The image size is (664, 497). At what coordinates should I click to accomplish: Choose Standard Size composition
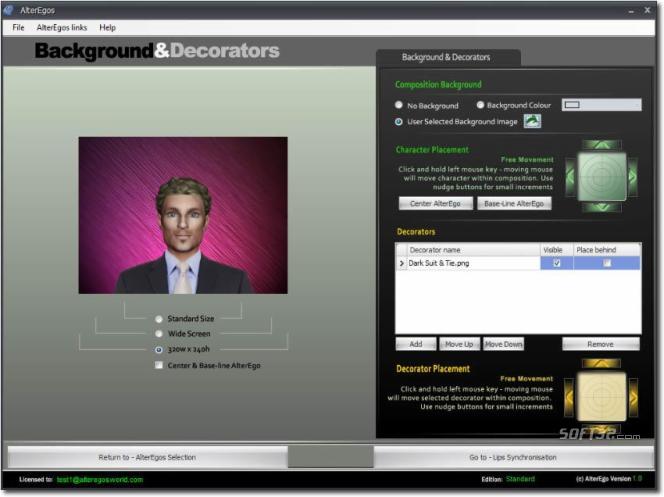159,318
